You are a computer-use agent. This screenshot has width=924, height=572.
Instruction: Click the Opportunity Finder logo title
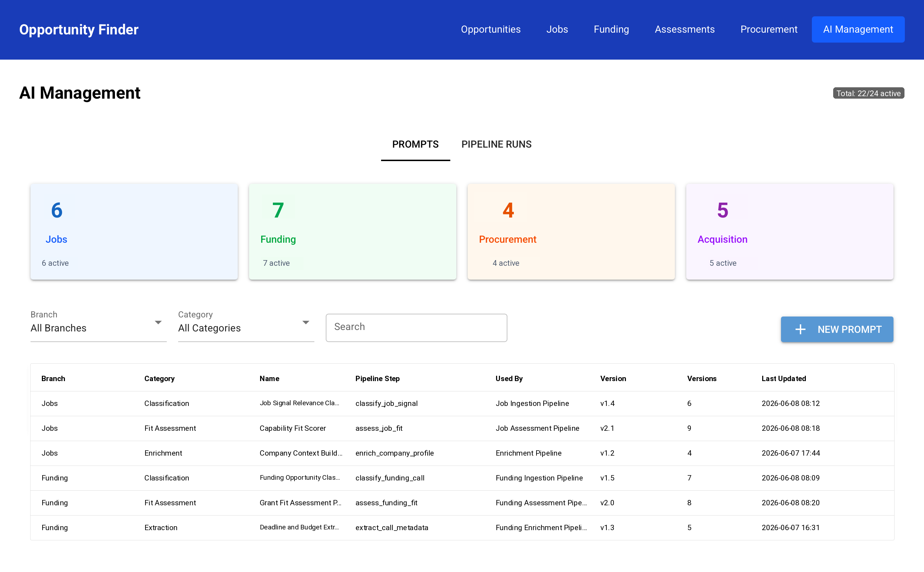(79, 29)
